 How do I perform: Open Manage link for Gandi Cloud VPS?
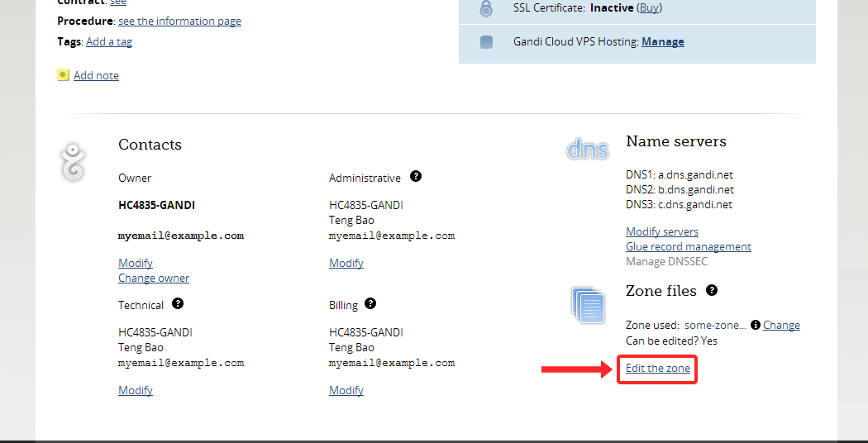pos(663,41)
